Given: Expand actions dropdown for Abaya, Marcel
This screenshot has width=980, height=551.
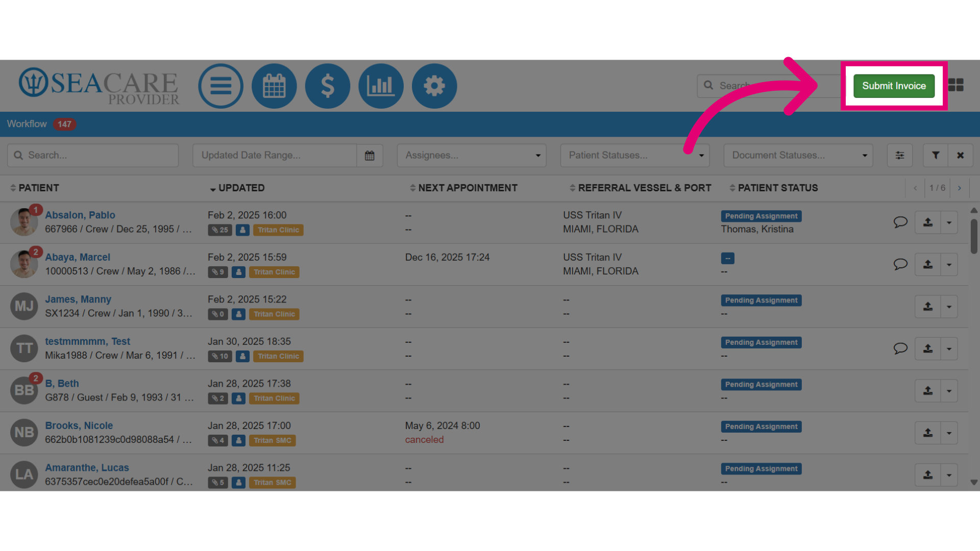Looking at the screenshot, I should point(949,264).
